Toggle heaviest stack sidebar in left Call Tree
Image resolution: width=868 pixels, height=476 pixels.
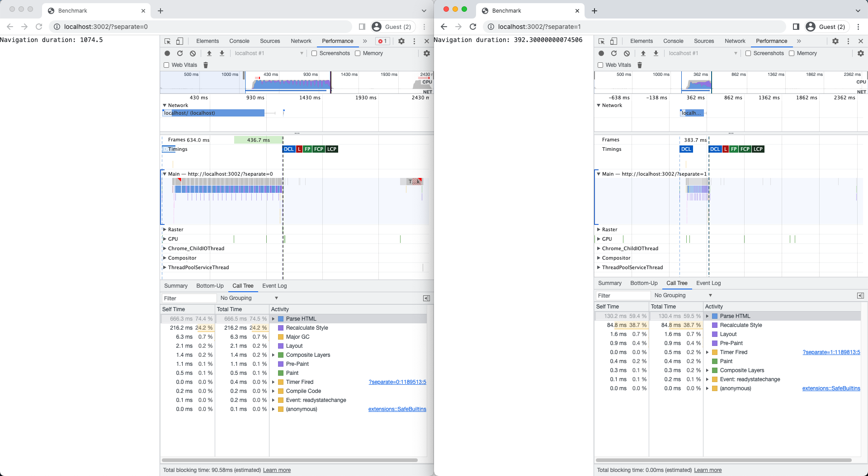(x=426, y=298)
